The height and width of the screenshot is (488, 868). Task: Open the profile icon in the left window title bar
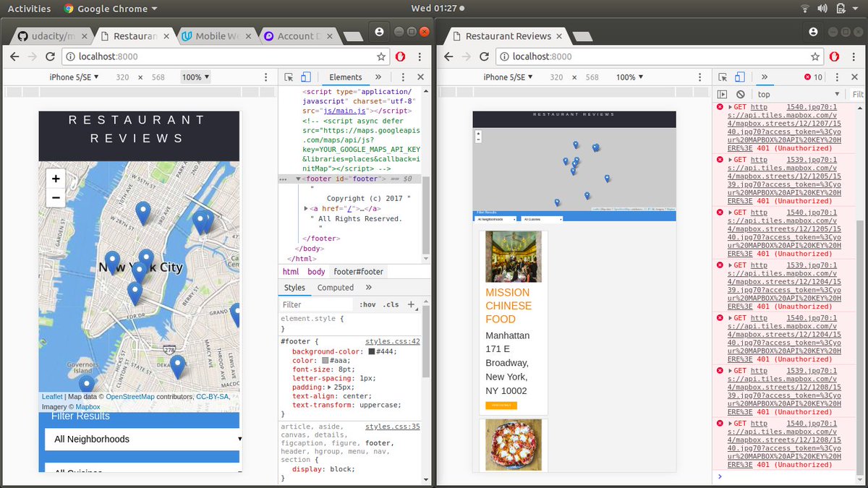378,32
